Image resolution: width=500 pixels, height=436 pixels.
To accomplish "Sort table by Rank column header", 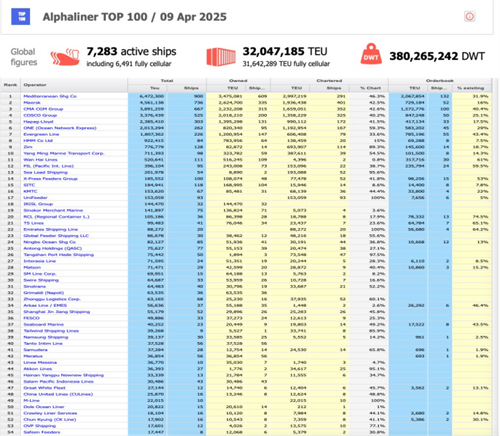I will 10,85.
